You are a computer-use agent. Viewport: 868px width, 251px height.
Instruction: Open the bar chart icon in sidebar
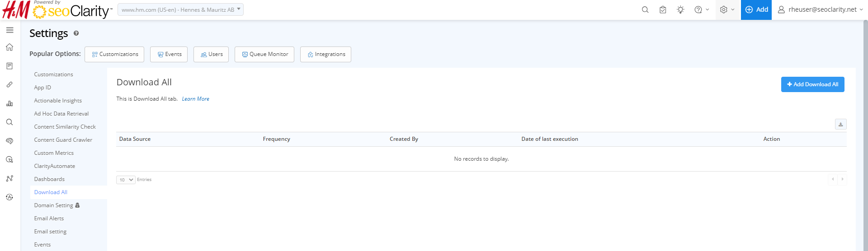pyautogui.click(x=9, y=103)
